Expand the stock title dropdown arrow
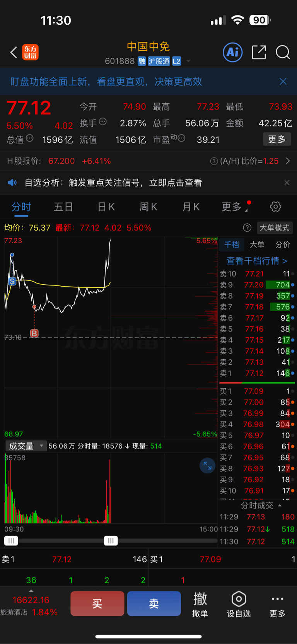This screenshot has width=297, height=644. (188, 61)
